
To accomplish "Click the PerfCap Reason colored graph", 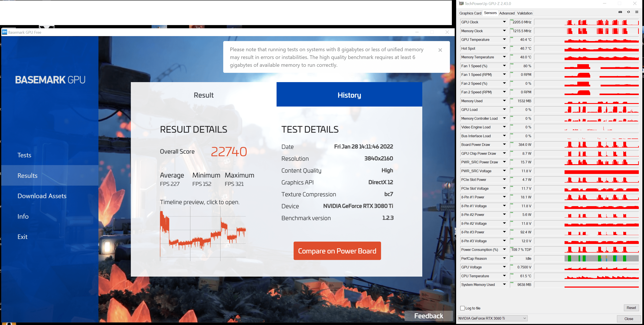I will pos(587,258).
